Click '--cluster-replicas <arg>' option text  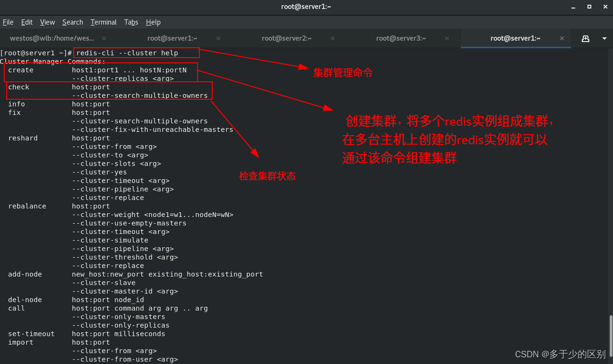pos(123,78)
